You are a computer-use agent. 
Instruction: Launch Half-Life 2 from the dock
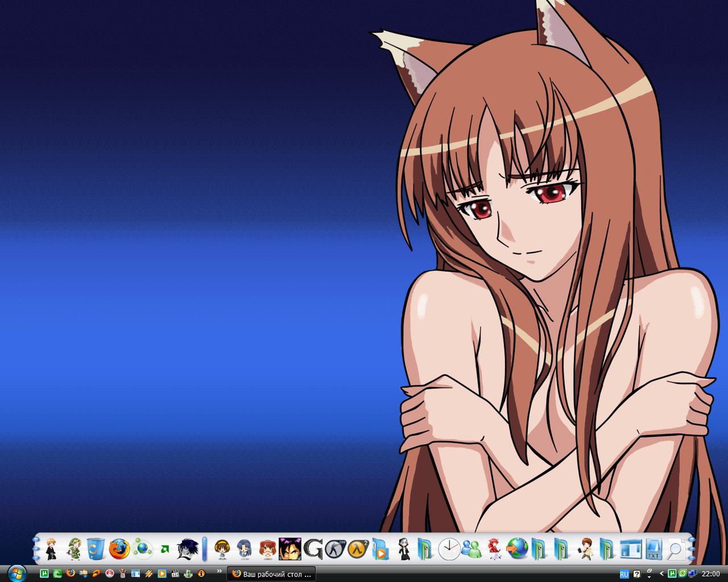(358, 549)
